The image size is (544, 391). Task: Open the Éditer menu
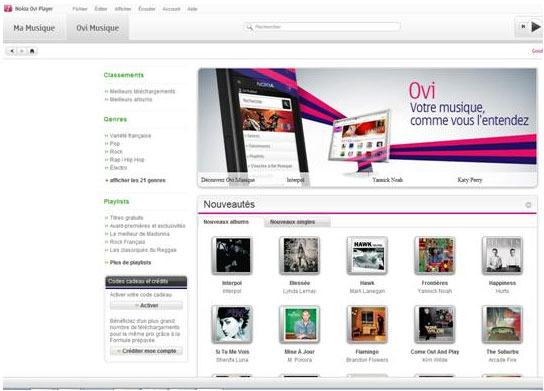[101, 9]
